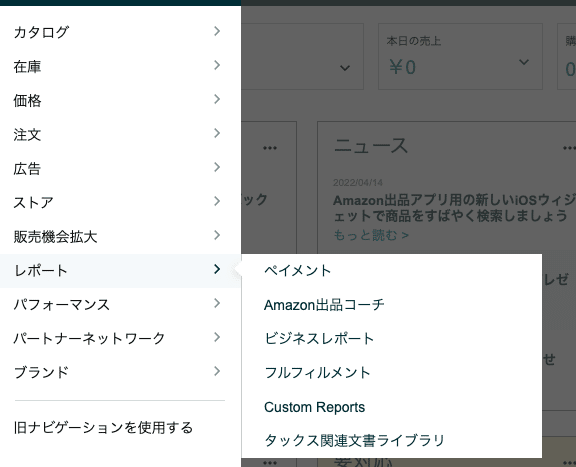Expand the chevron next to 注文
The image size is (576, 467).
(217, 133)
